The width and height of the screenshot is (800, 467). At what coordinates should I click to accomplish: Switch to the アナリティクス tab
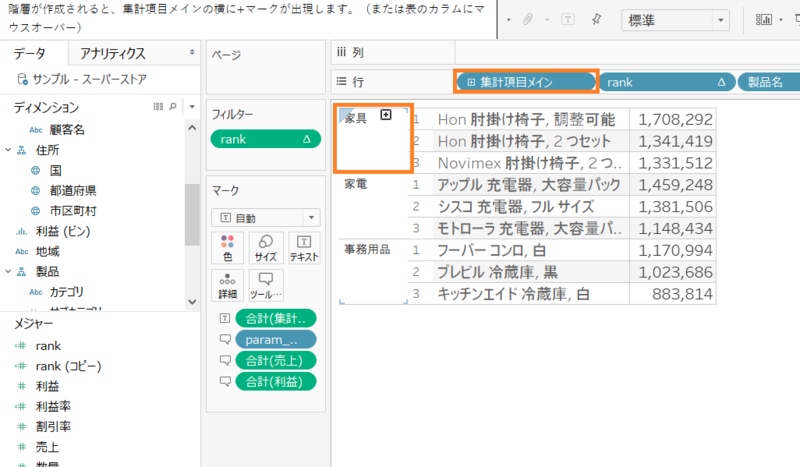113,53
